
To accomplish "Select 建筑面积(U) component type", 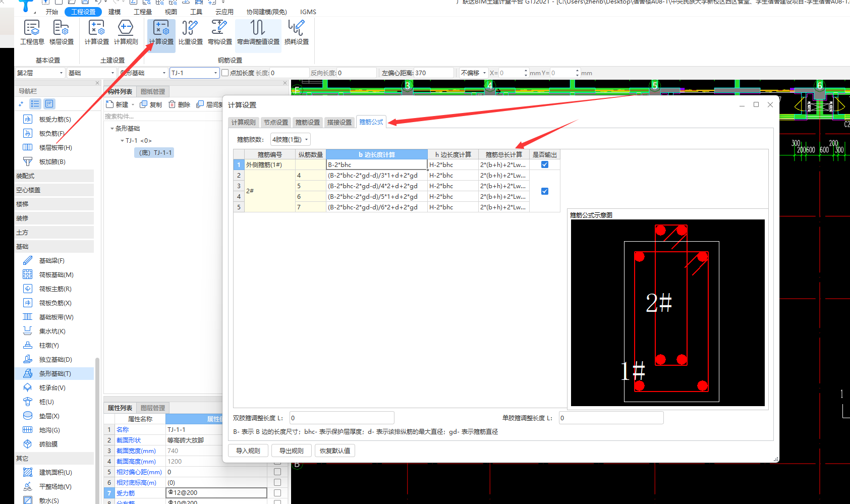I will [x=55, y=473].
